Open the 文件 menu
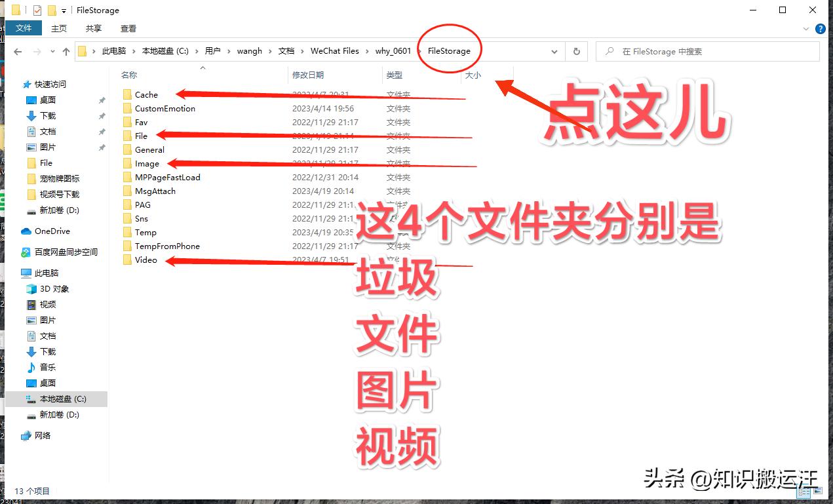The height and width of the screenshot is (504, 833). 24,28
